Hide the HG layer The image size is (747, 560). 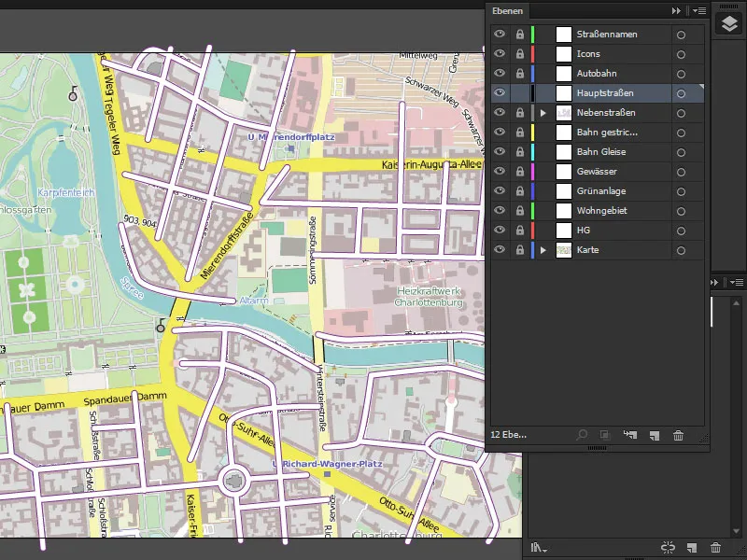[x=500, y=230]
